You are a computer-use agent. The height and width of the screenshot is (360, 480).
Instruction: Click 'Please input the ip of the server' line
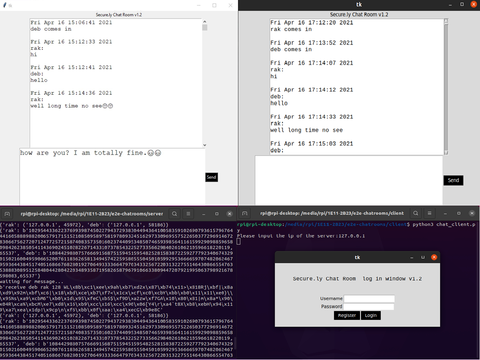(x=301, y=236)
